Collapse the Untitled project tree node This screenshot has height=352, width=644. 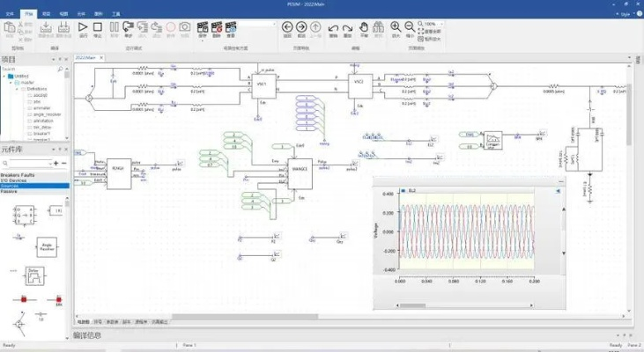[x=5, y=77]
